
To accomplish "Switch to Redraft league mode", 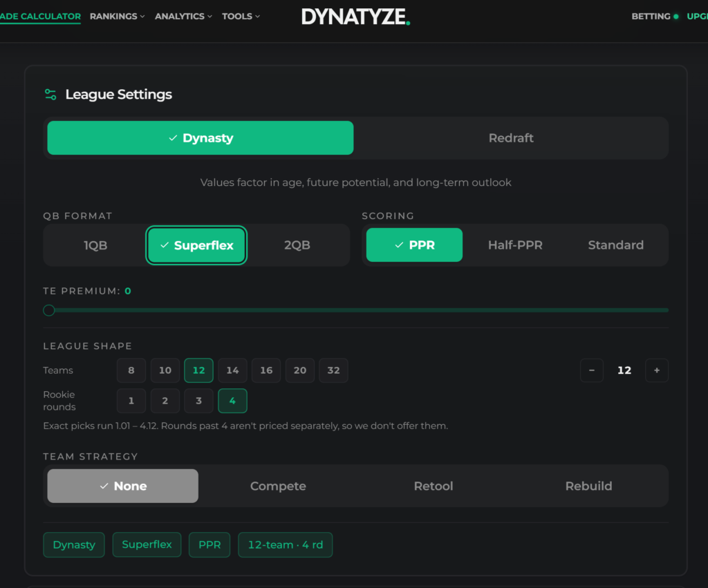I will point(511,137).
